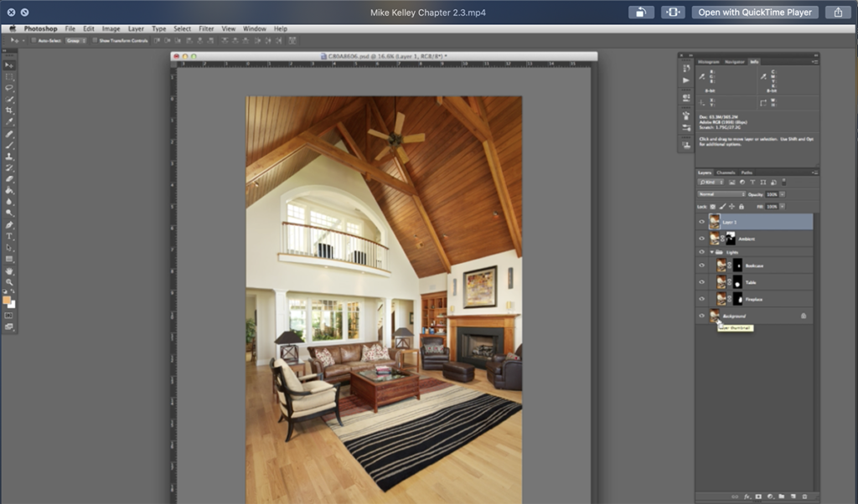Select the Hand tool
858x504 pixels.
10,271
